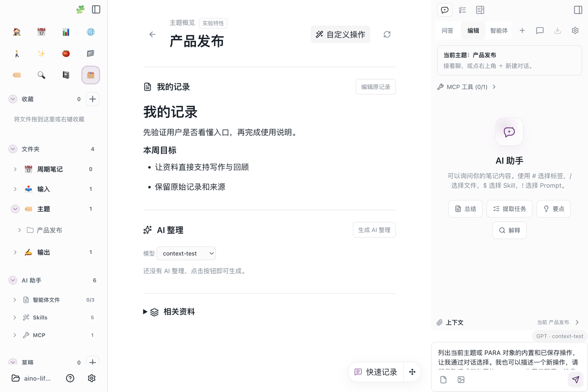Open the home icon in the sidebar
Image resolution: width=588 pixels, height=392 pixels.
click(x=17, y=32)
